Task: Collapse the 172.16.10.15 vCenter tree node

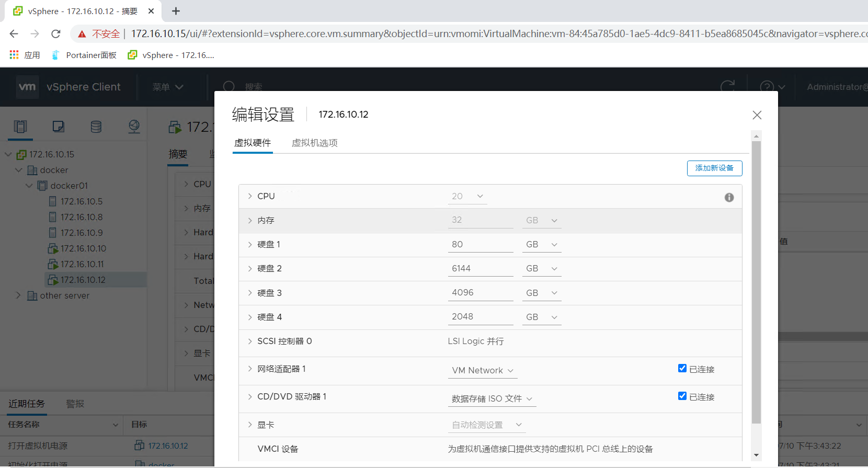Action: tap(8, 154)
